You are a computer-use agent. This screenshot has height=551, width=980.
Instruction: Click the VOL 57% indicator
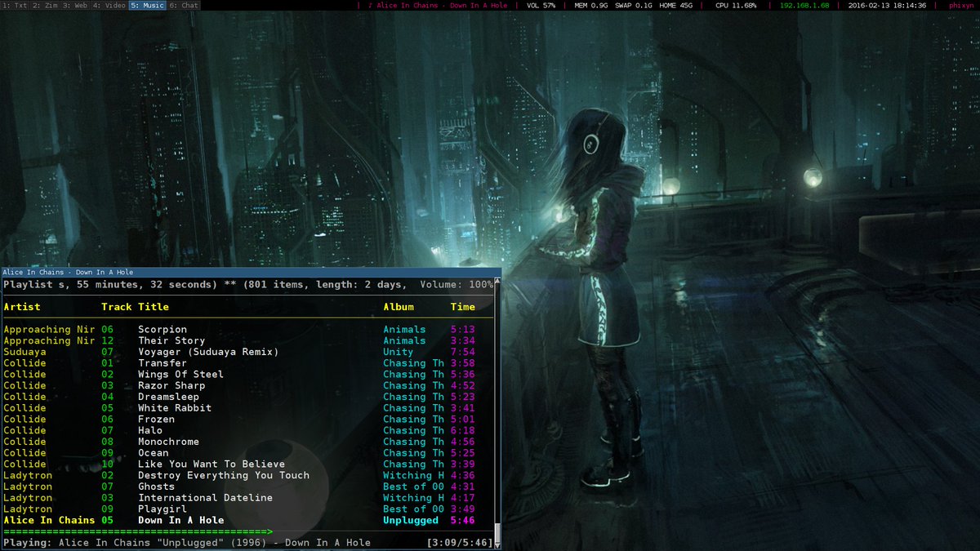point(541,5)
